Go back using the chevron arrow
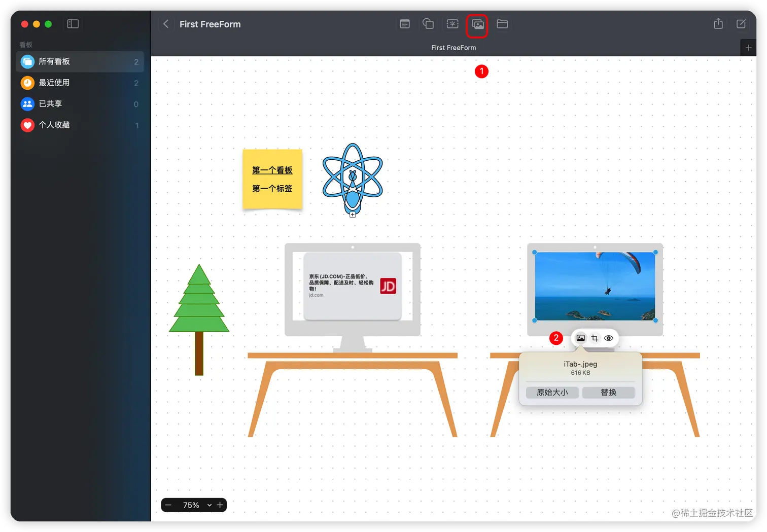 pos(166,24)
